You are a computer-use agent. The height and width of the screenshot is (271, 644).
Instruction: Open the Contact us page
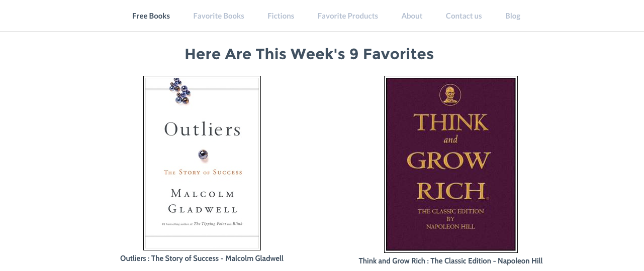(464, 16)
